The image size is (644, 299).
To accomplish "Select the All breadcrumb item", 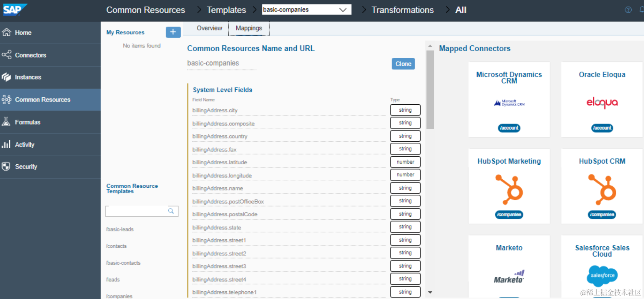I will click(461, 10).
